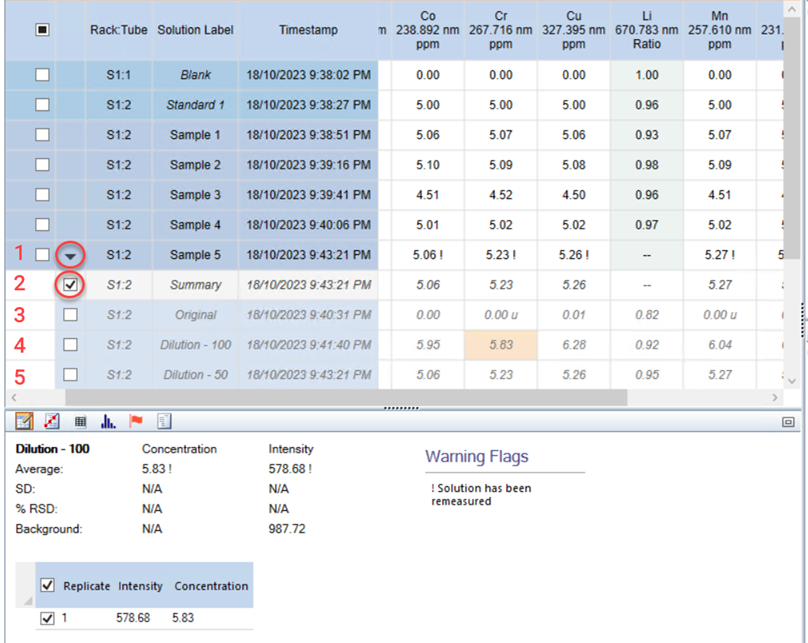Image resolution: width=808 pixels, height=643 pixels.
Task: Open the data grid view icon
Action: (x=80, y=422)
